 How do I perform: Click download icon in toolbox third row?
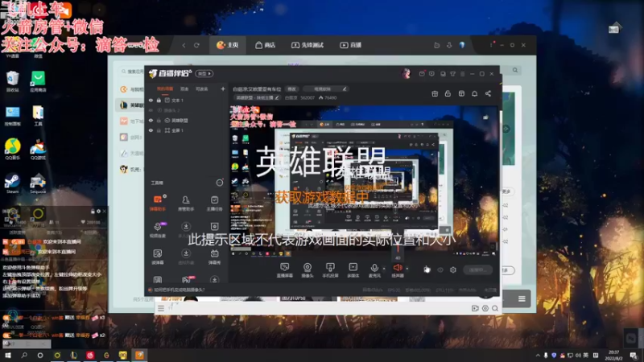[x=186, y=253]
